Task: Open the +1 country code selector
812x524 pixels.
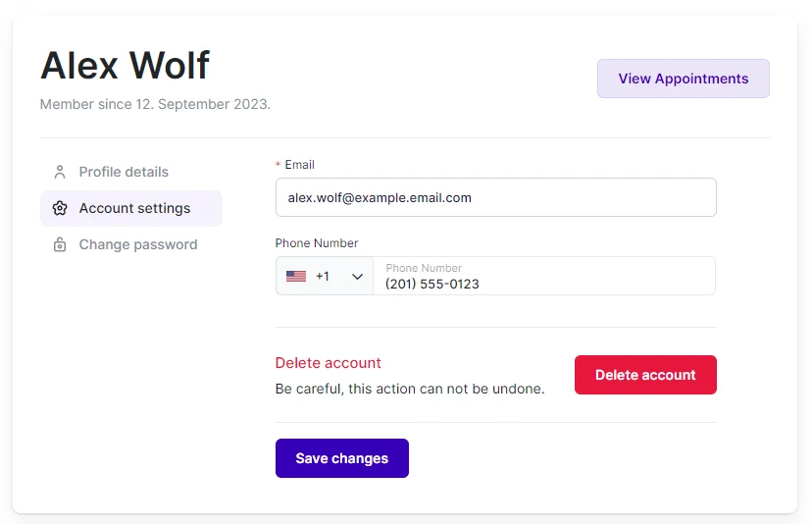Action: [x=325, y=277]
